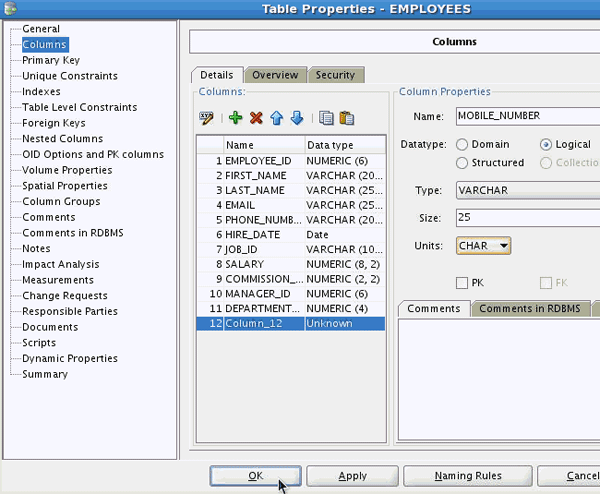600x494 pixels.
Task: Select the Domain datatype radio button
Action: [462, 145]
